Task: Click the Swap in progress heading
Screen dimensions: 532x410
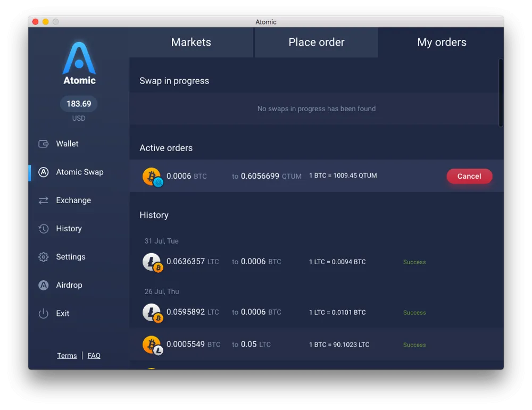Action: coord(174,81)
